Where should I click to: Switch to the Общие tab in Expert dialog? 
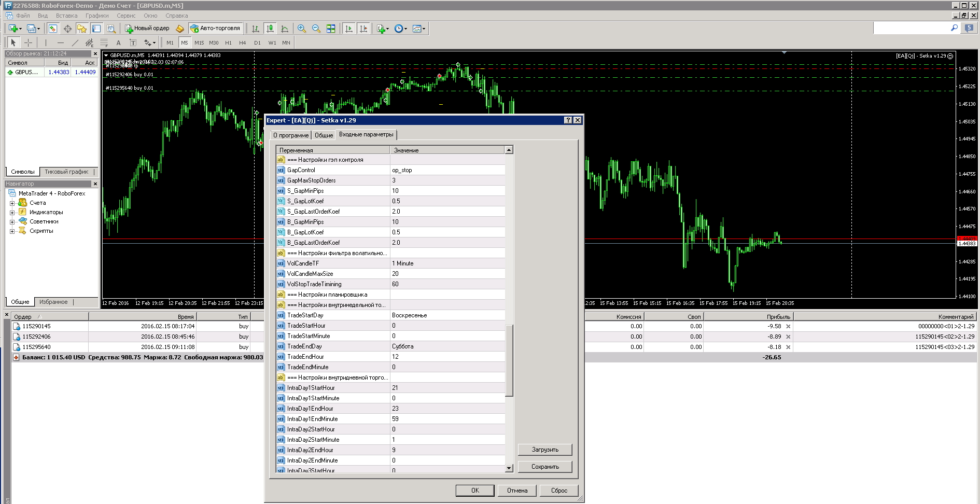tap(324, 135)
